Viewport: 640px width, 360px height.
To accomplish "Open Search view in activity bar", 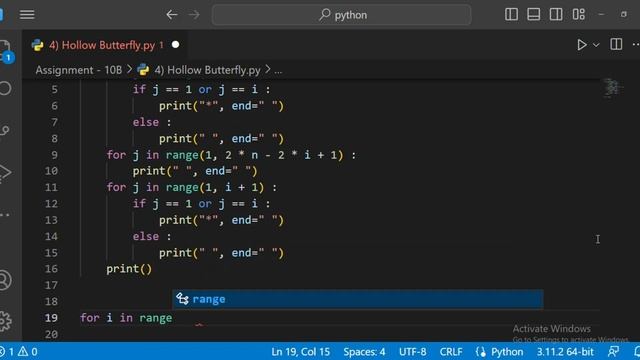I will (6, 89).
